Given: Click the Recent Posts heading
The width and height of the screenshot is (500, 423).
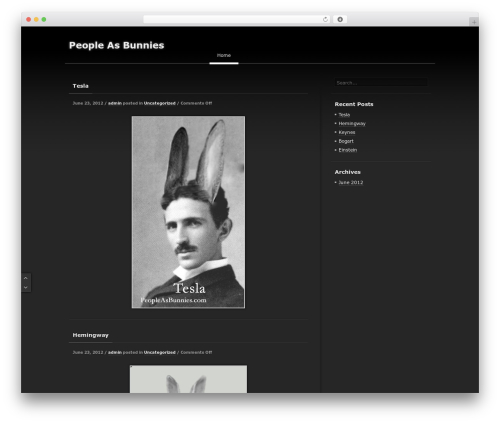Looking at the screenshot, I should click(x=354, y=104).
